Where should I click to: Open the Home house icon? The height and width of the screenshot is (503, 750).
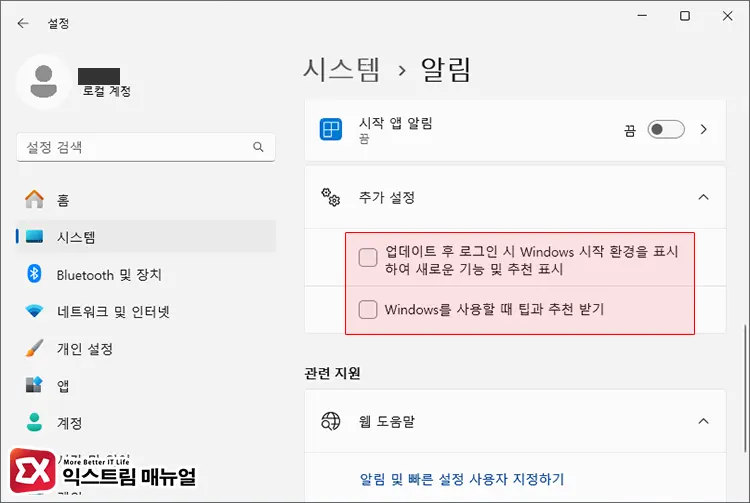34,199
